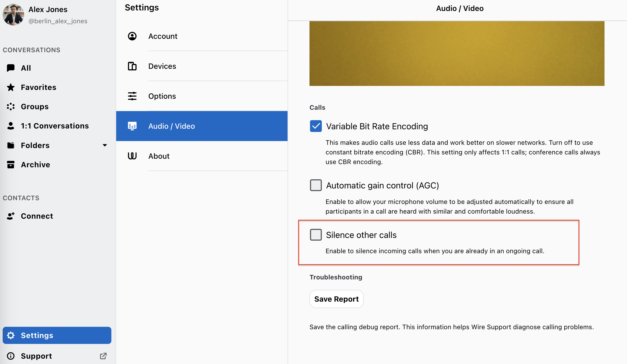Click the Calls section heading
627x364 pixels.
coord(317,108)
